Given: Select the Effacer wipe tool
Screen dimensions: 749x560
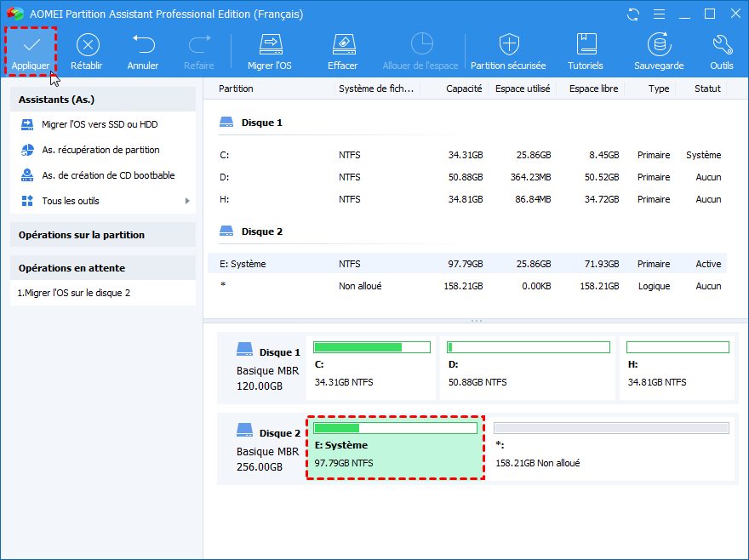Looking at the screenshot, I should point(342,45).
